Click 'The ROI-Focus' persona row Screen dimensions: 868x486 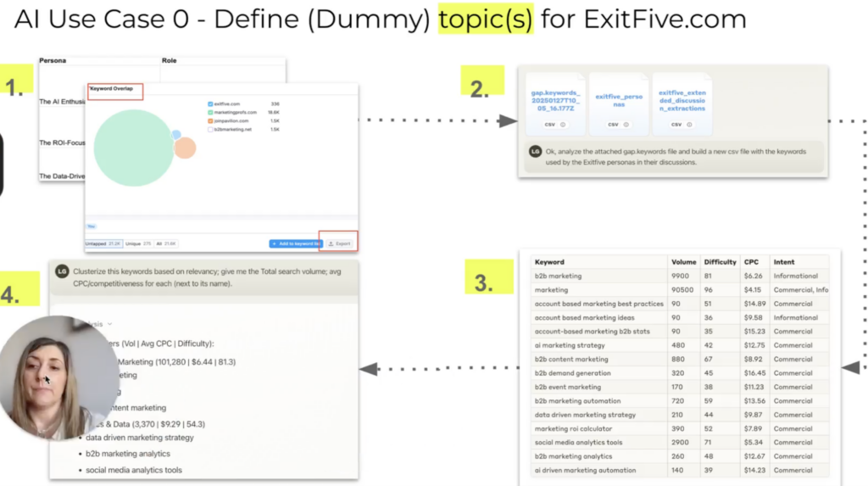click(x=62, y=142)
